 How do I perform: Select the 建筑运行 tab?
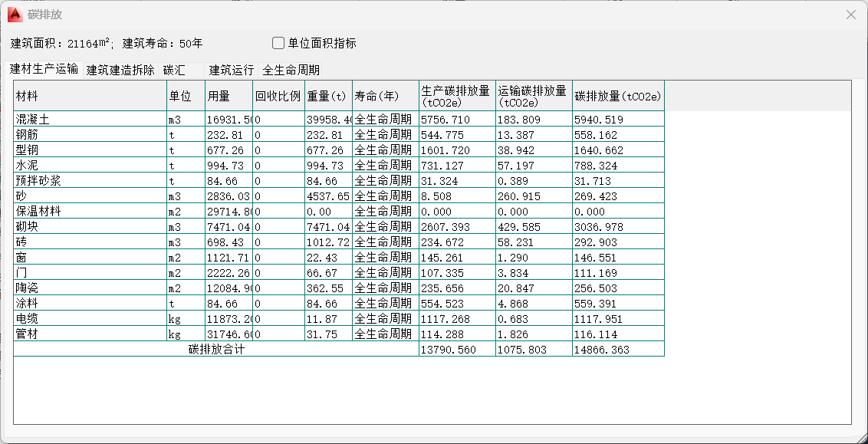tap(231, 70)
